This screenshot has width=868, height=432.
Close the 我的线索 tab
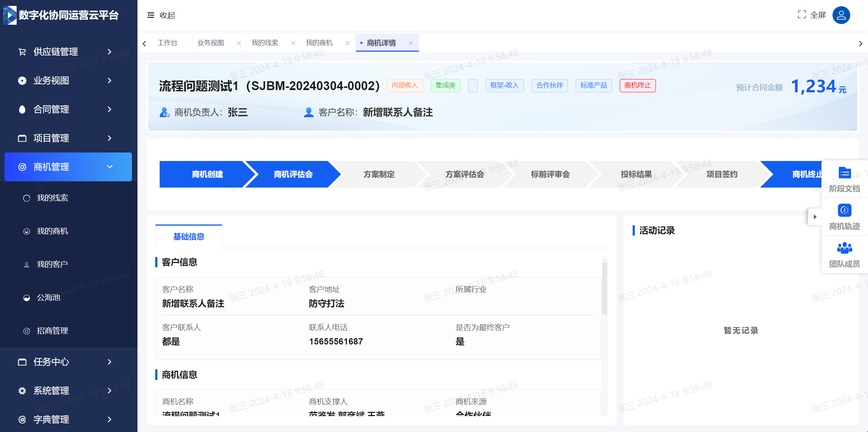point(293,43)
